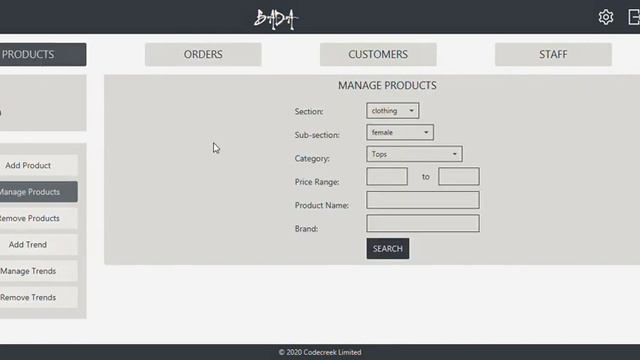Expand the Section dropdown showing clothing

pyautogui.click(x=393, y=111)
